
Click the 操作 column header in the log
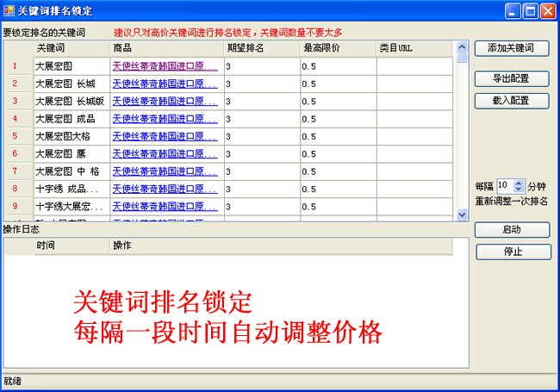280,246
